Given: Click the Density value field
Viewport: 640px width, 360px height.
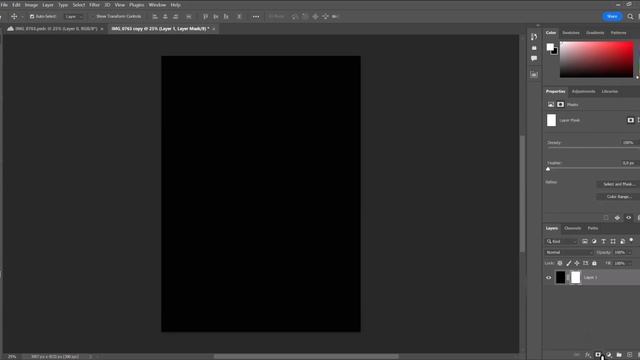Looking at the screenshot, I should [628, 142].
